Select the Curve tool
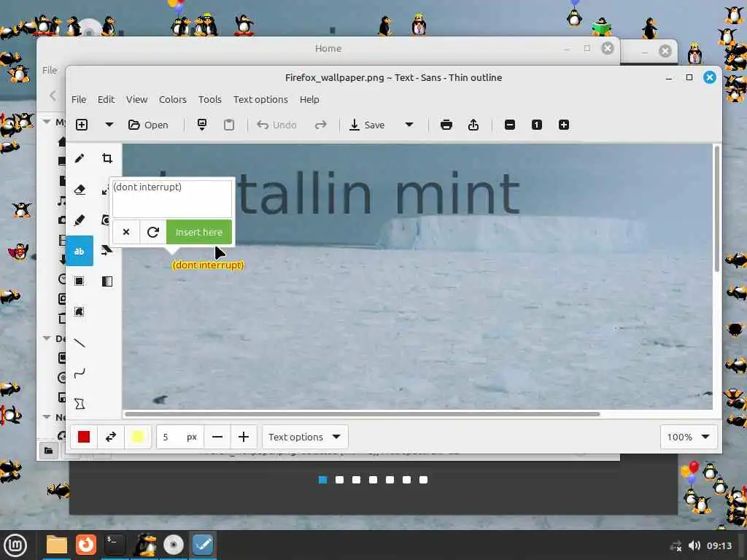This screenshot has width=747, height=560. pos(80,373)
